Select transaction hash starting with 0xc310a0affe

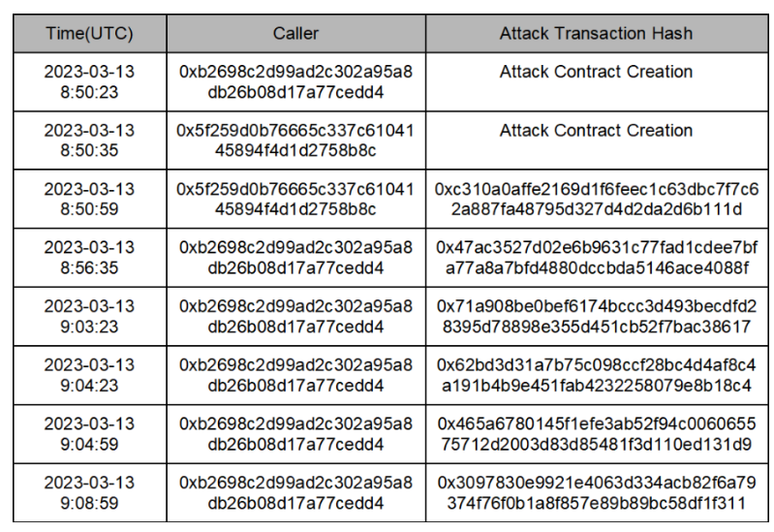click(x=597, y=199)
